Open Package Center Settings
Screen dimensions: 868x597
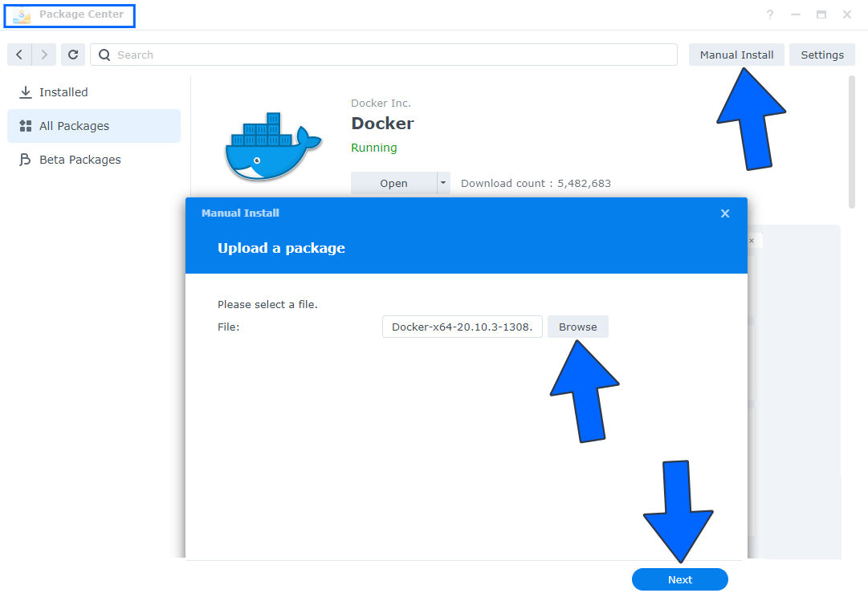point(822,55)
